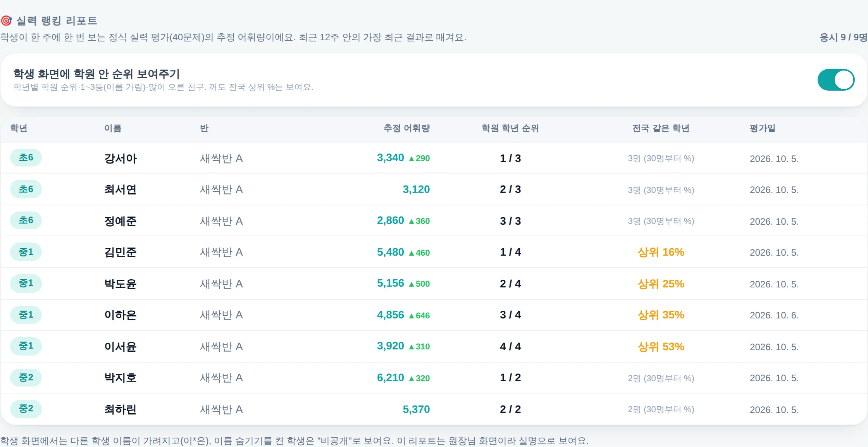Select student name 박지호
This screenshot has height=447, width=868.
click(x=121, y=378)
